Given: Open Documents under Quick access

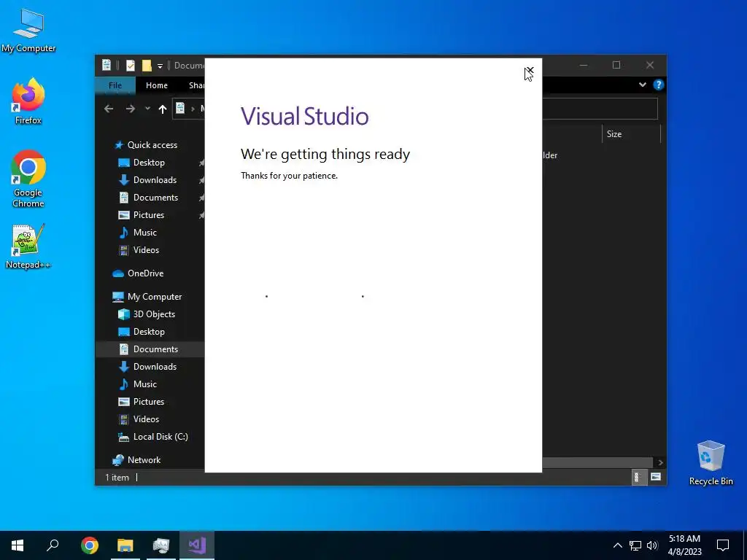Looking at the screenshot, I should [156, 198].
